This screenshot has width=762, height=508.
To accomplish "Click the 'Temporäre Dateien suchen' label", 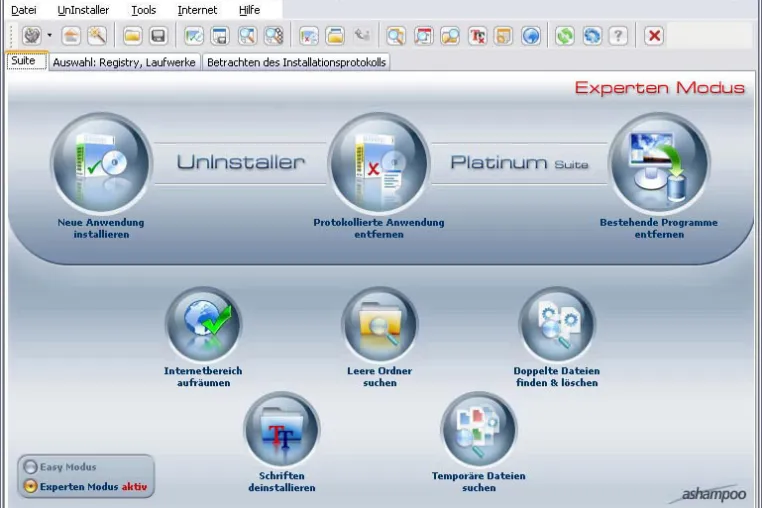I will pyautogui.click(x=479, y=481).
